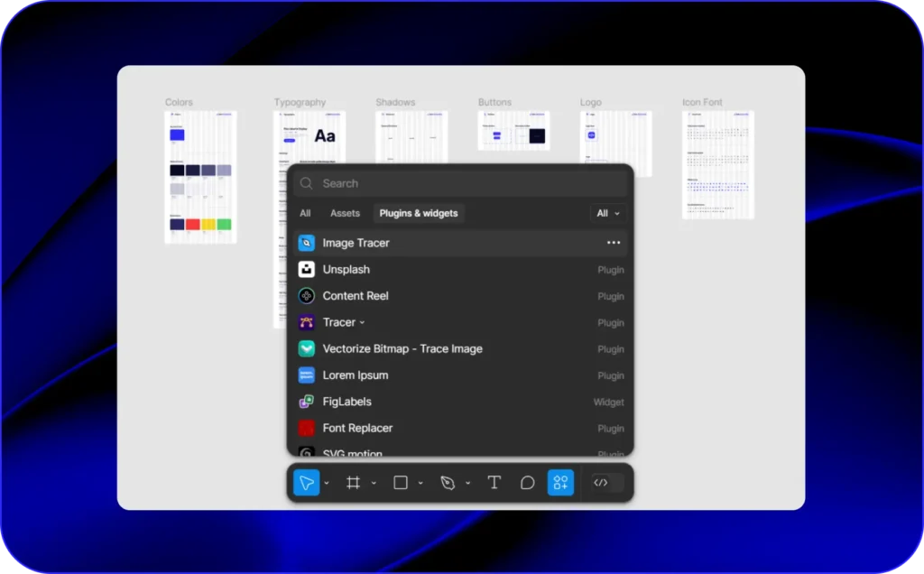Switch to the Plugins & widgets tab
The width and height of the screenshot is (924, 574).
point(418,214)
